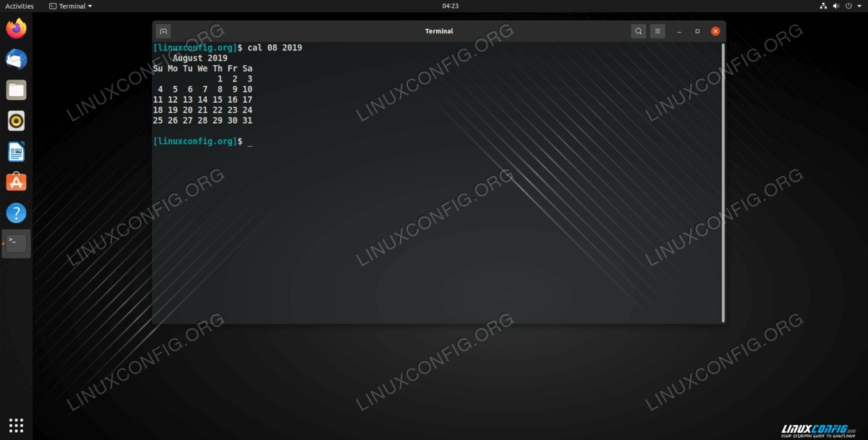This screenshot has width=868, height=440.
Task: Click the volume speaker icon
Action: [835, 6]
